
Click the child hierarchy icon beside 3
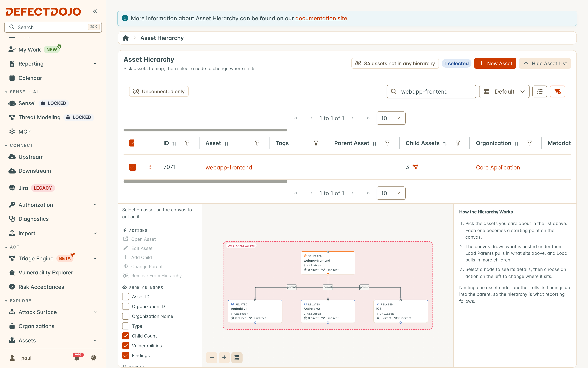(x=415, y=167)
